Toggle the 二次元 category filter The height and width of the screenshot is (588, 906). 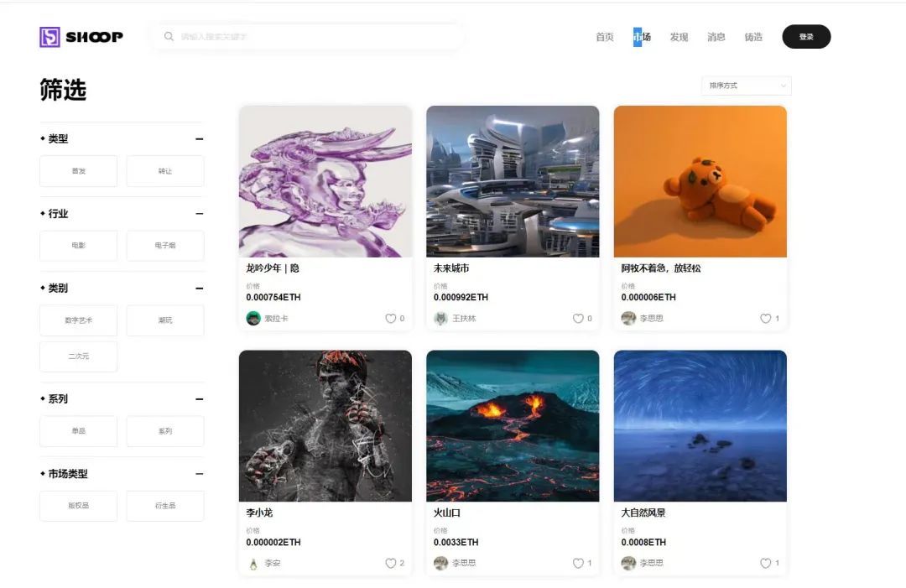79,356
